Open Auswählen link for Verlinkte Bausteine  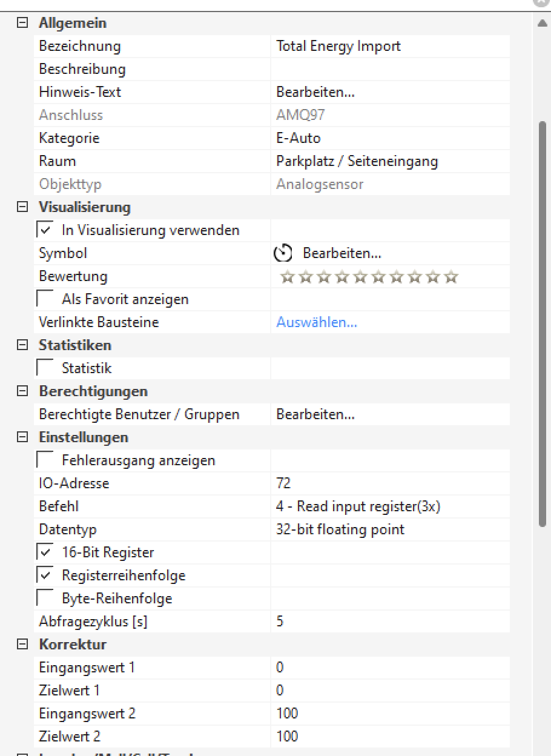click(x=317, y=322)
